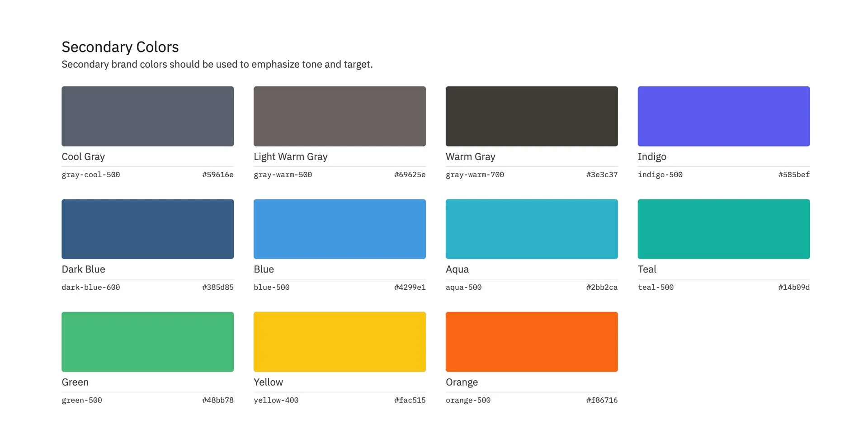The height and width of the screenshot is (434, 868).
Task: Click hex value #fac515
Action: (x=410, y=400)
